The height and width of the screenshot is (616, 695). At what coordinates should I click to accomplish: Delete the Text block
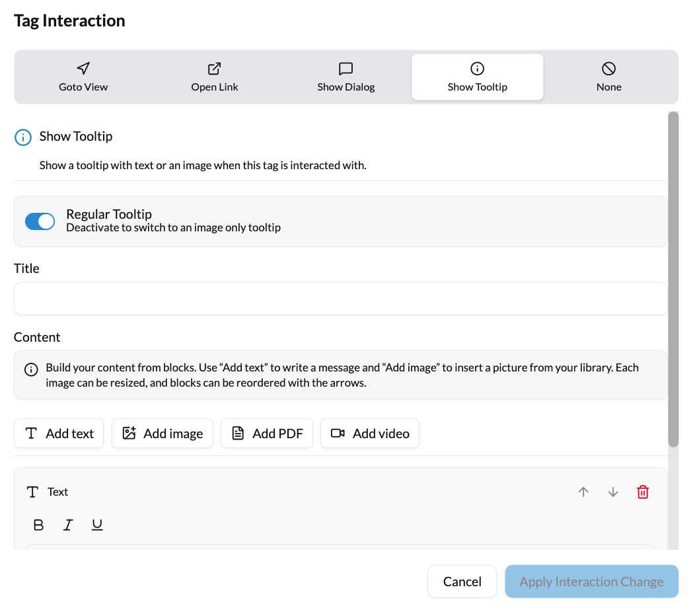643,492
